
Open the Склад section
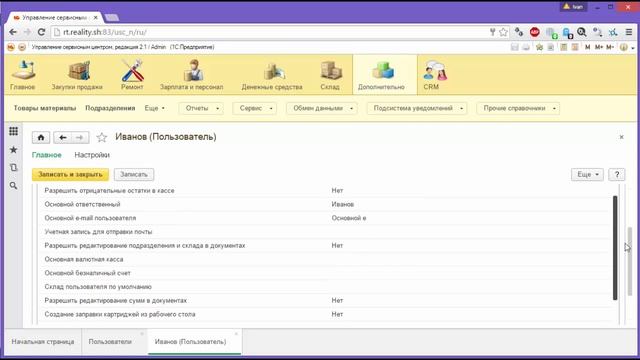[330, 75]
